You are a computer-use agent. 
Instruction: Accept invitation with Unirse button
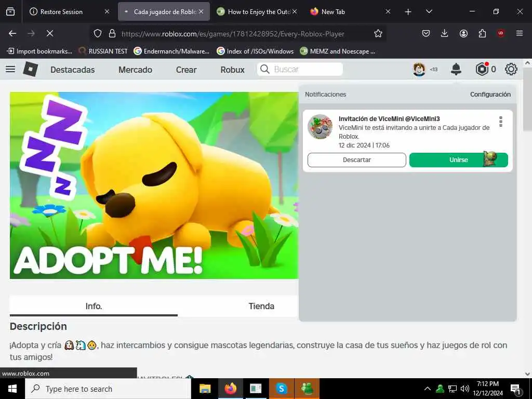click(x=458, y=160)
